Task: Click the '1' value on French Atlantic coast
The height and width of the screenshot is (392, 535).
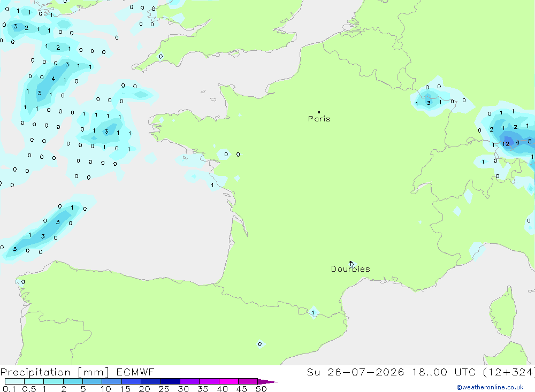Action: [212, 185]
